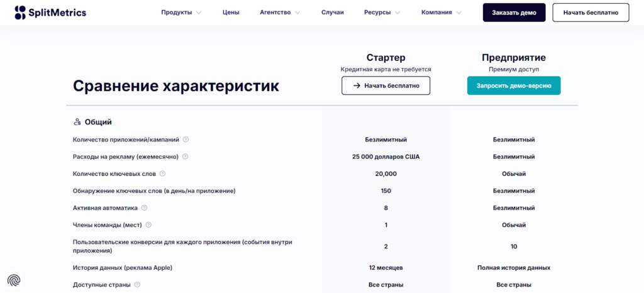This screenshot has height=293, width=644.
Task: Click the 25 000 долларов США value
Action: pyautogui.click(x=386, y=157)
